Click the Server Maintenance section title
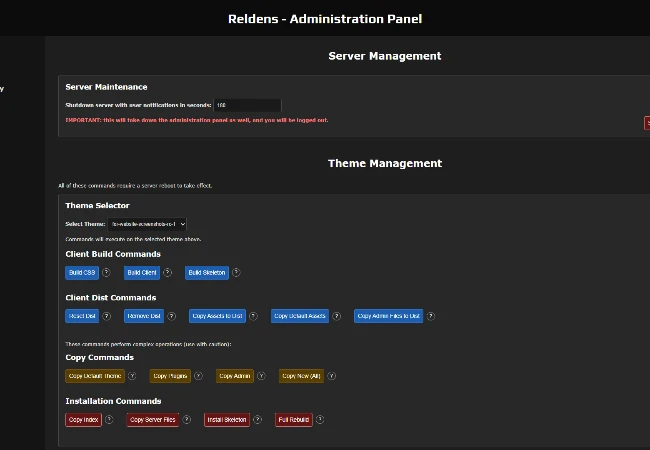 (x=106, y=87)
